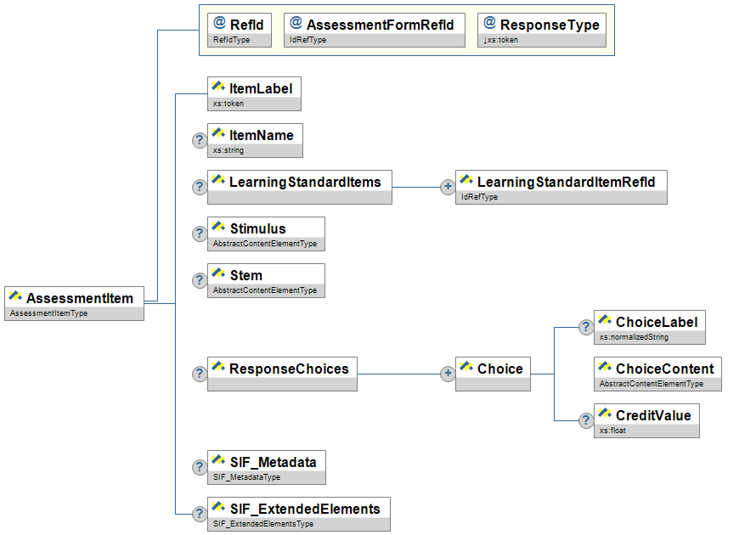
Task: Click the optional marker beside ResponseChoices
Action: [x=199, y=374]
